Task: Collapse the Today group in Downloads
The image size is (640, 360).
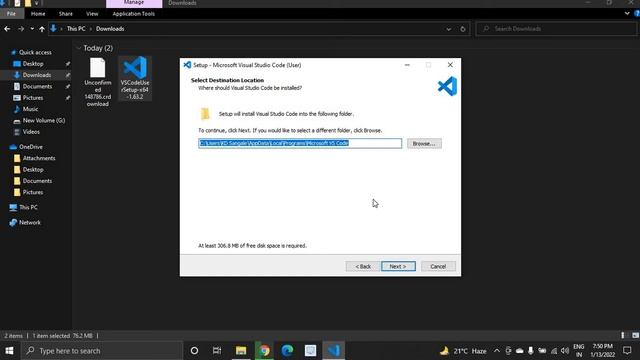Action: click(78, 48)
